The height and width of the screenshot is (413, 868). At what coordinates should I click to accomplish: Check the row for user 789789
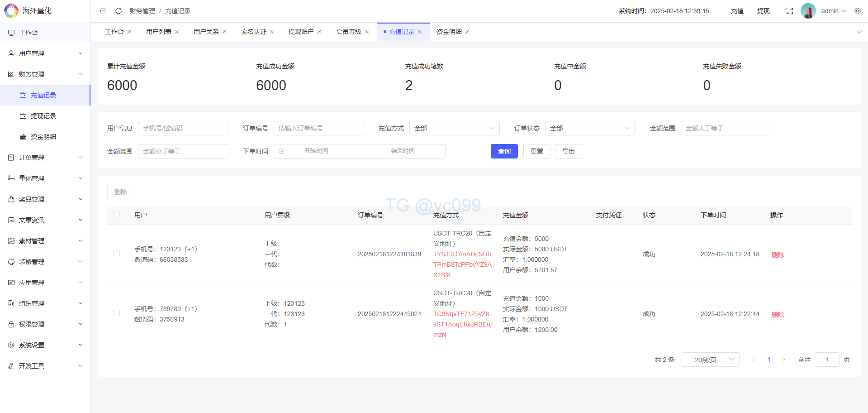pos(117,313)
